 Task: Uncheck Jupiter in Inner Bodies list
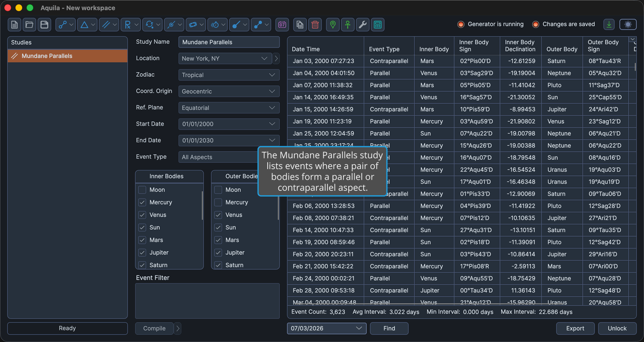pyautogui.click(x=142, y=253)
